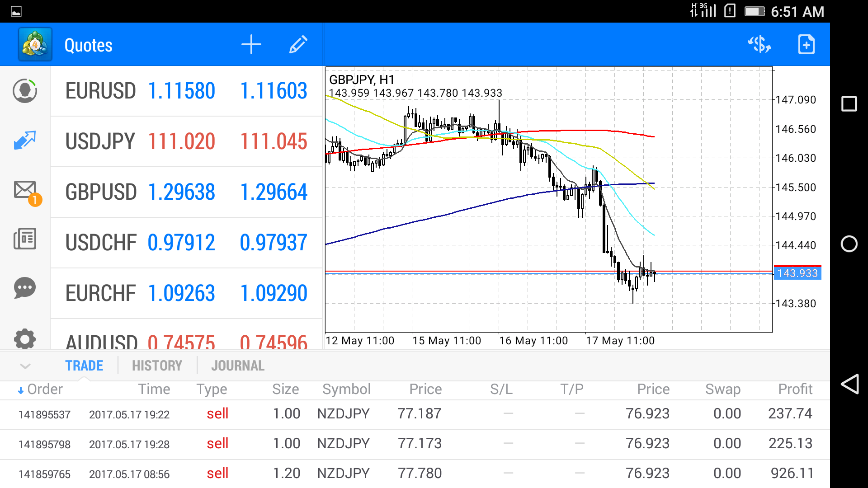Viewport: 868px width, 488px height.
Task: Tap the new order document icon
Action: pyautogui.click(x=806, y=45)
